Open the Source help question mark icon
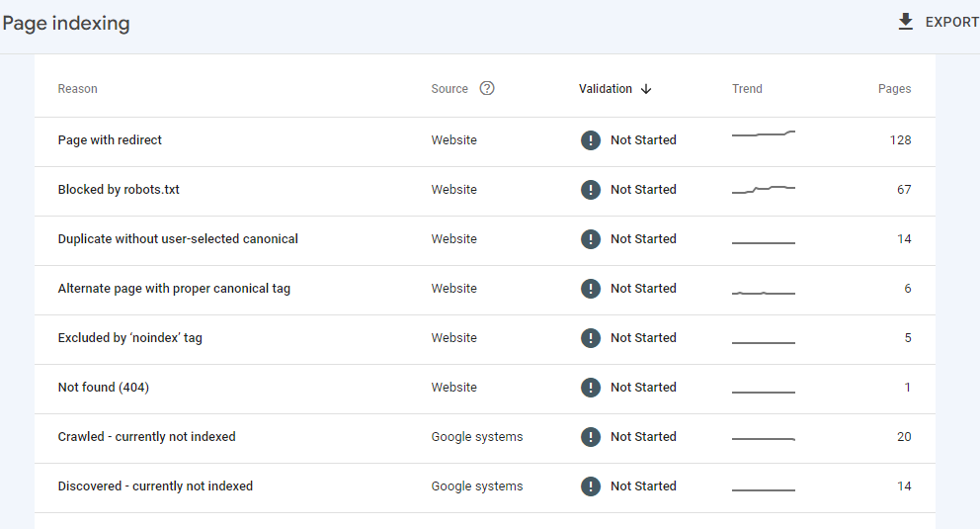 [487, 88]
